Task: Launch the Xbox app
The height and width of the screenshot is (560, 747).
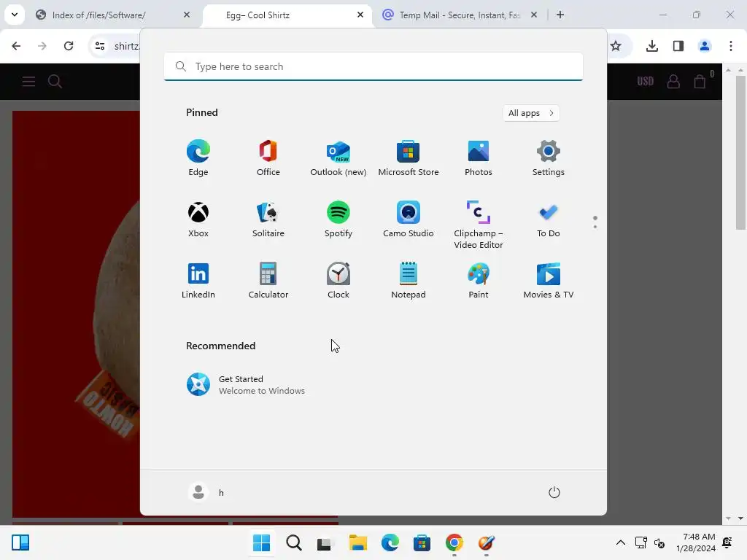Action: tap(198, 219)
